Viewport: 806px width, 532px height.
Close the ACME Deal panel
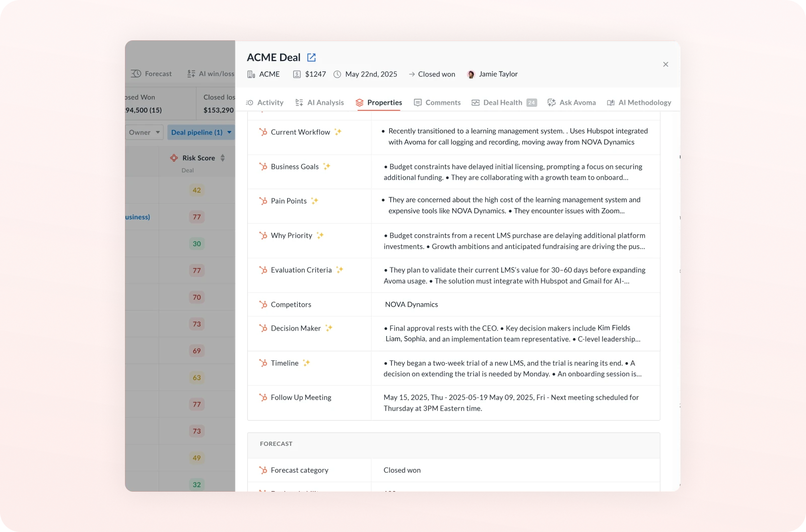point(665,64)
